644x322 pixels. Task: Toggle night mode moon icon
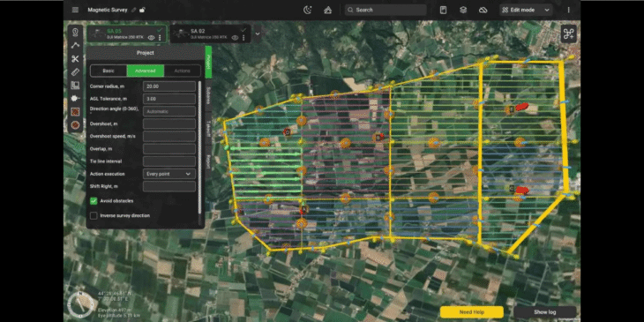[307, 10]
